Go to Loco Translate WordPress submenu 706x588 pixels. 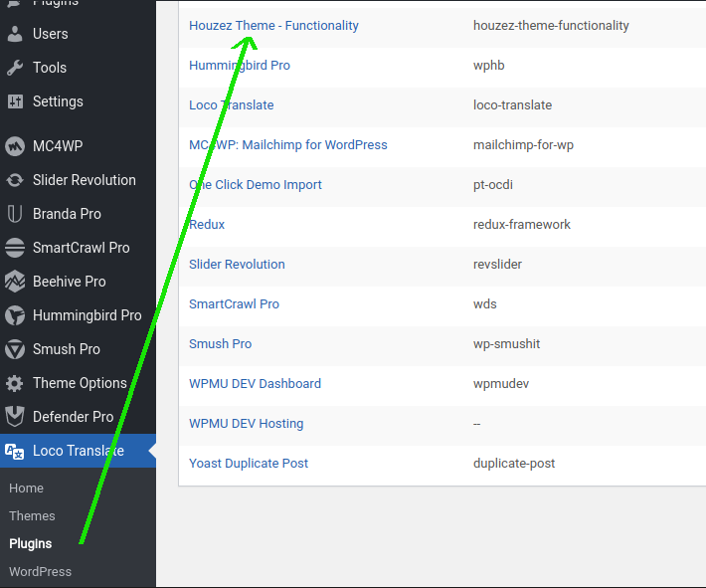pyautogui.click(x=40, y=572)
